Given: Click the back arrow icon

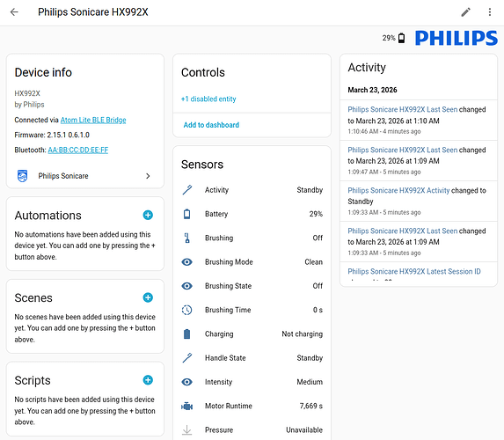Looking at the screenshot, I should click(14, 12).
